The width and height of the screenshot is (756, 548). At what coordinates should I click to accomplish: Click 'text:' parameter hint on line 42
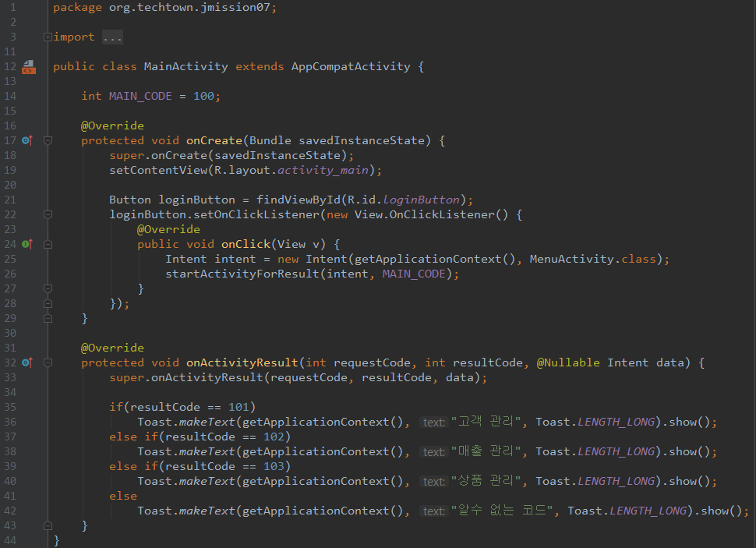coord(433,511)
